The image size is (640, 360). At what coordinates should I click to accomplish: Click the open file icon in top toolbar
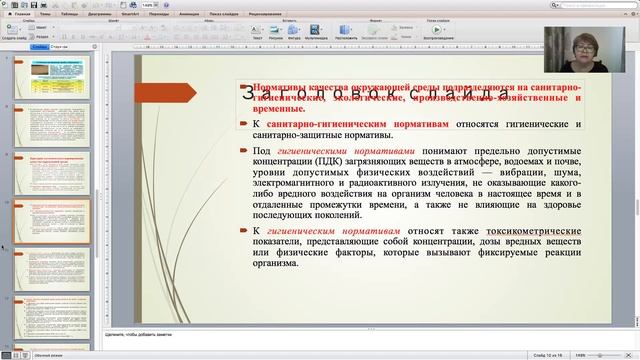(24, 5)
